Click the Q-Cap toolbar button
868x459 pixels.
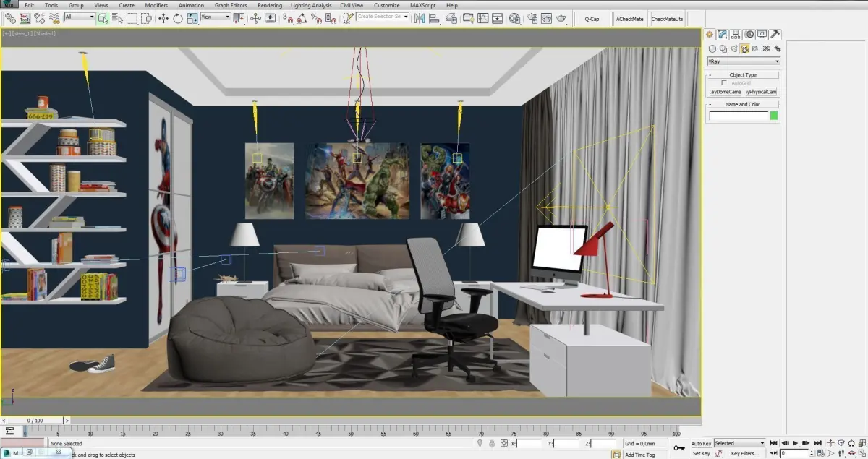592,18
